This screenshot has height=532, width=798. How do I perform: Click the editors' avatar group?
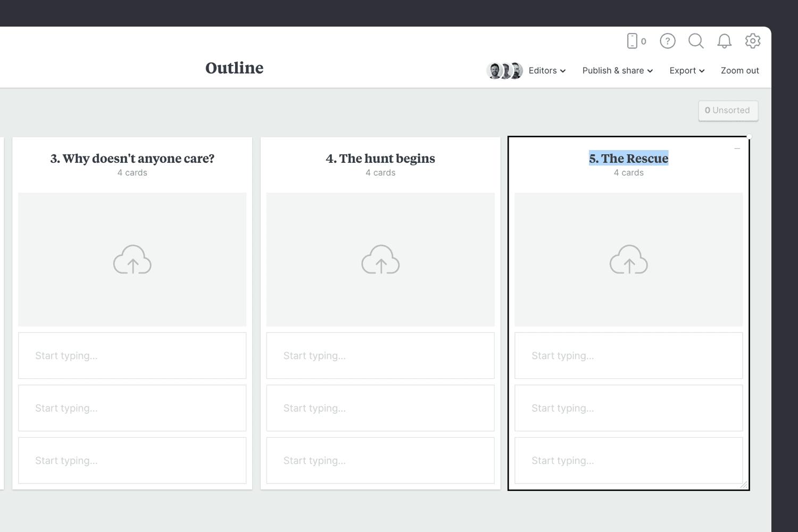[504, 71]
